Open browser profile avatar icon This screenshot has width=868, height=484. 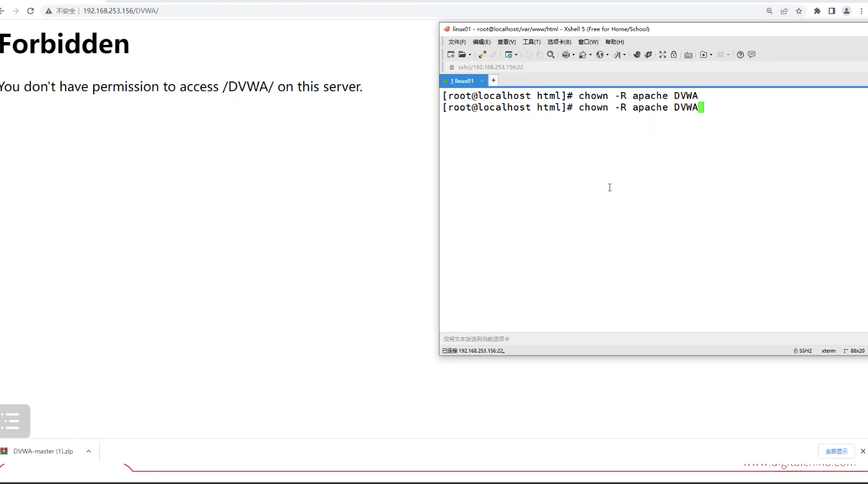(847, 11)
